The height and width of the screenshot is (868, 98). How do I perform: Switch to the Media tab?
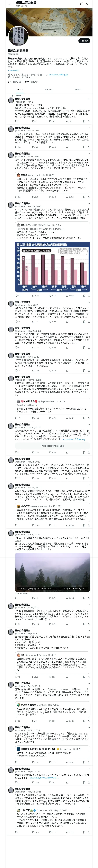tap(78, 90)
